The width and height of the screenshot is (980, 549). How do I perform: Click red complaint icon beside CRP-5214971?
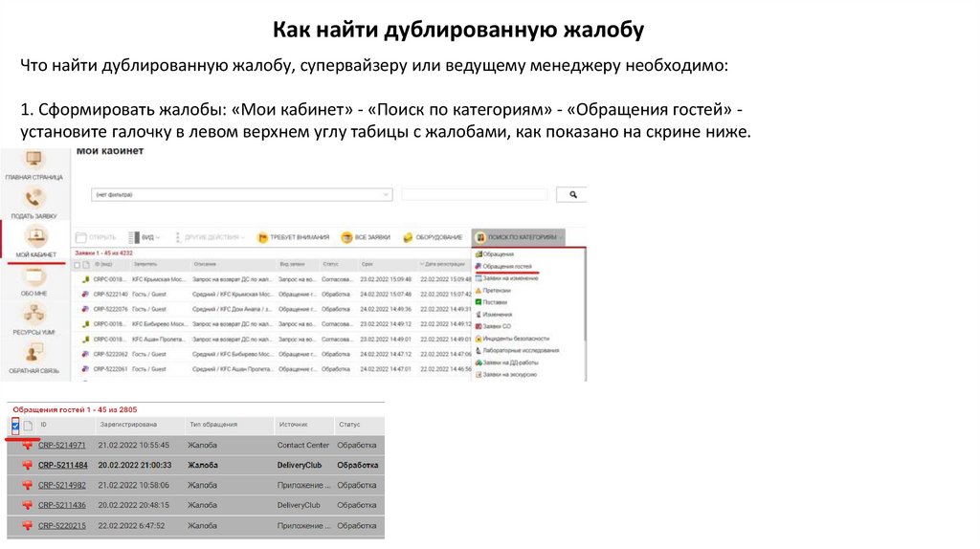(x=27, y=446)
